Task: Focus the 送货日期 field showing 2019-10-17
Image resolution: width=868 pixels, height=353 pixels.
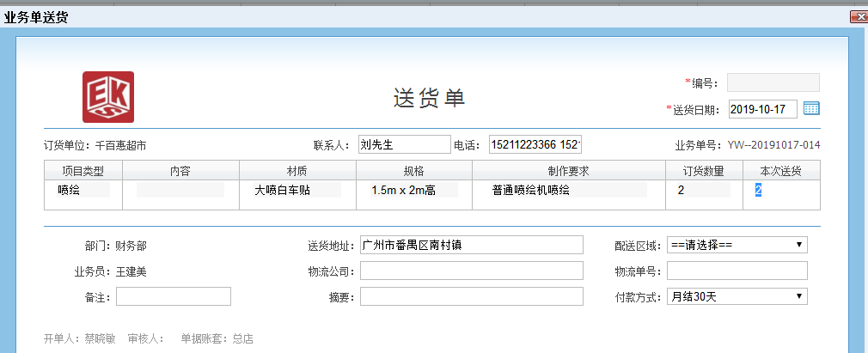Action: pyautogui.click(x=762, y=109)
